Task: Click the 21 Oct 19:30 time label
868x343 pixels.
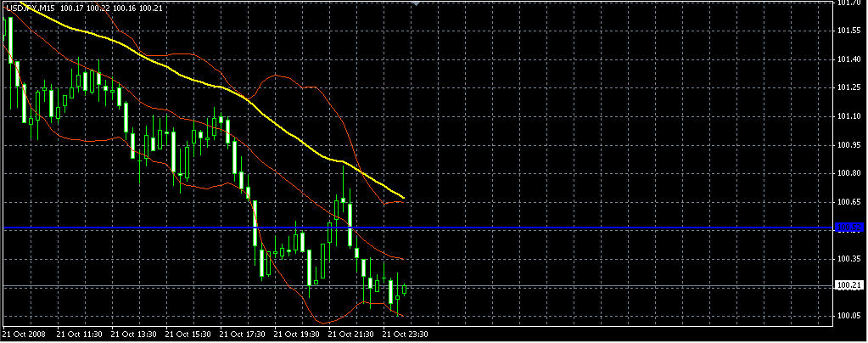Action: tap(296, 335)
